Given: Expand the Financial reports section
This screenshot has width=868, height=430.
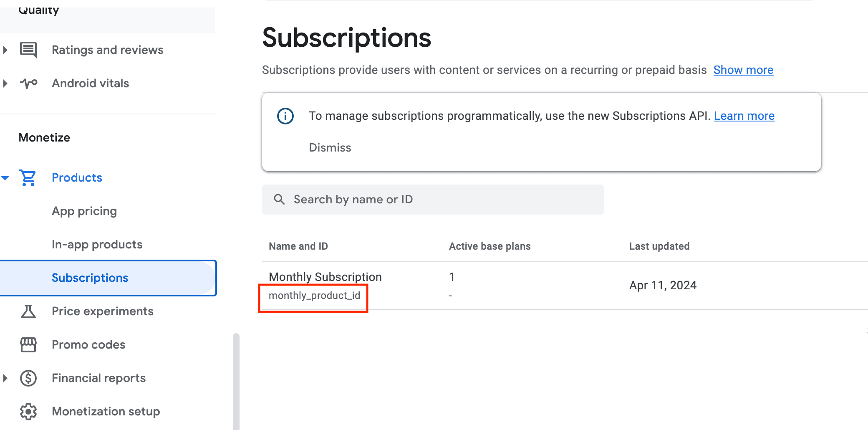Looking at the screenshot, I should [x=5, y=378].
